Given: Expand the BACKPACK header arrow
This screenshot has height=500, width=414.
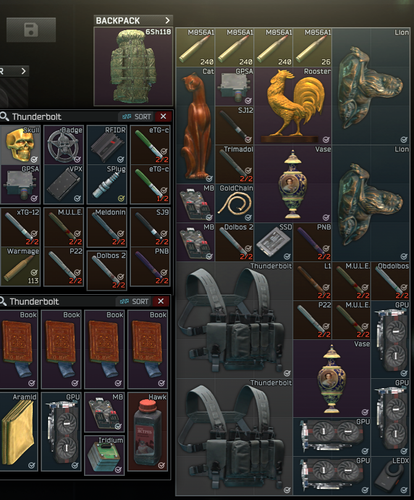Looking at the screenshot, I should pos(167,20).
